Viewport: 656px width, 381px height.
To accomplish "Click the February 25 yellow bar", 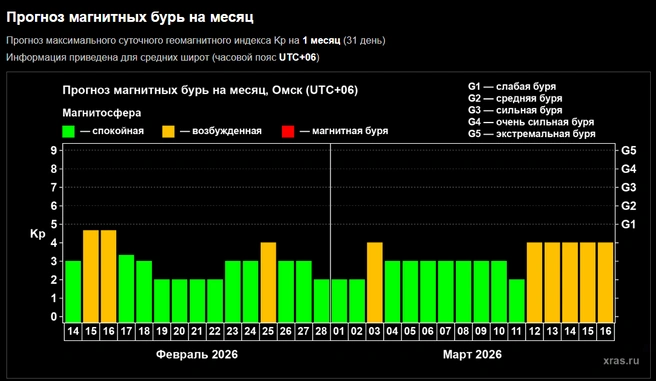I will (268, 282).
